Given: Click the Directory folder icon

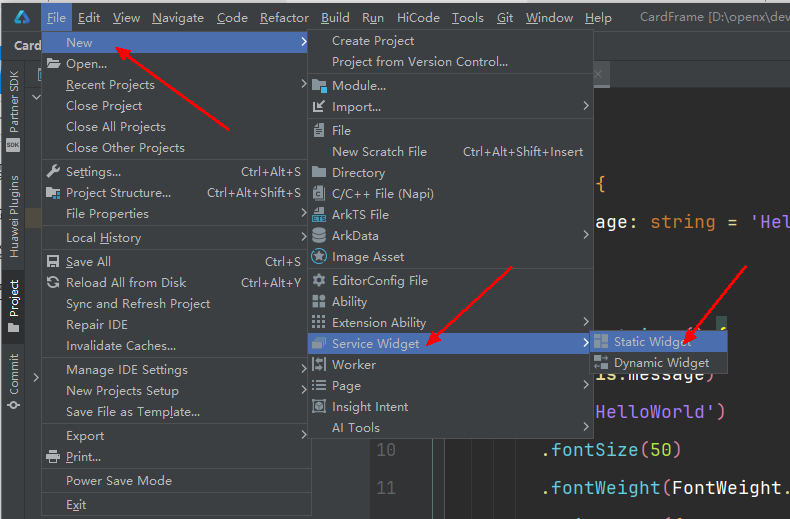Looking at the screenshot, I should tap(319, 172).
